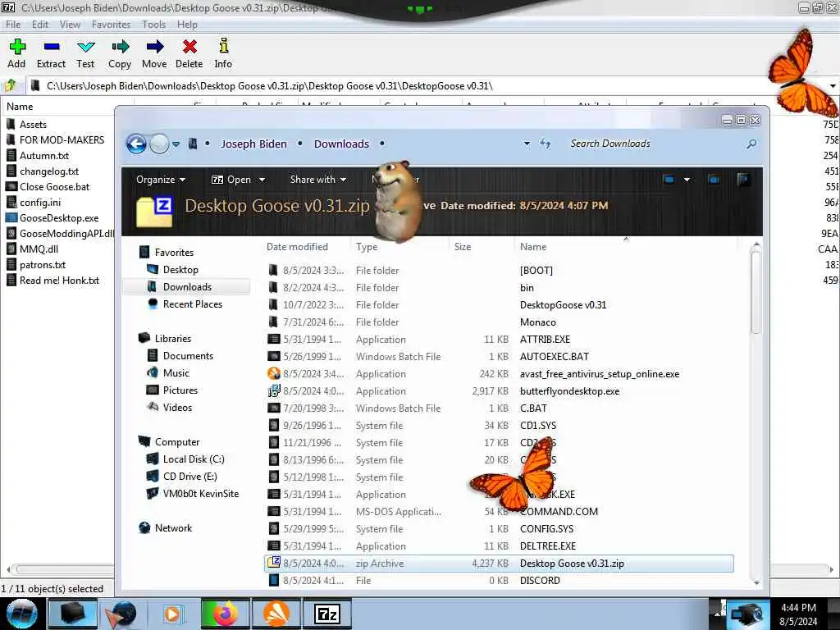The height and width of the screenshot is (630, 840).
Task: Open the Explorer address history dropdown
Action: coord(527,144)
